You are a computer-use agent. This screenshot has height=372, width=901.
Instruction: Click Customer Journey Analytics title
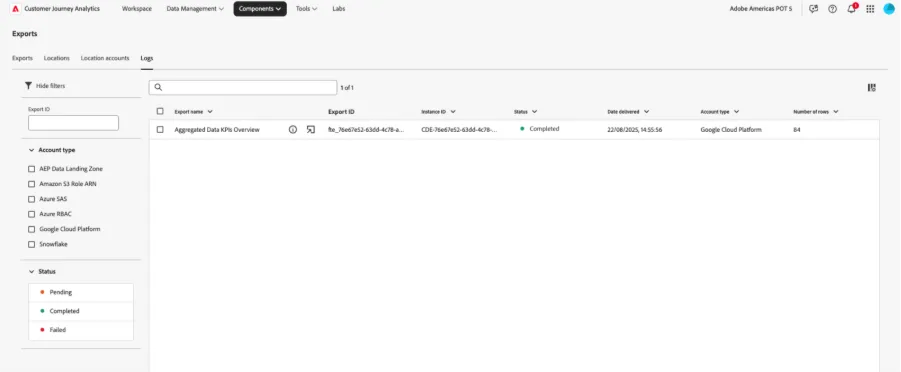click(x=62, y=9)
